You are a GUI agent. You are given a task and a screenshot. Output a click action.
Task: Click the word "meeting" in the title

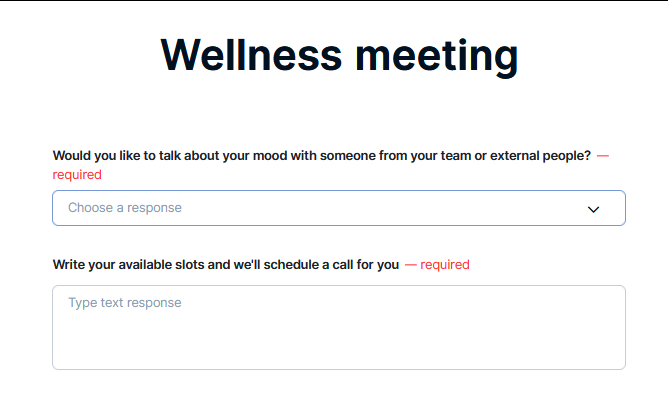[x=437, y=56]
